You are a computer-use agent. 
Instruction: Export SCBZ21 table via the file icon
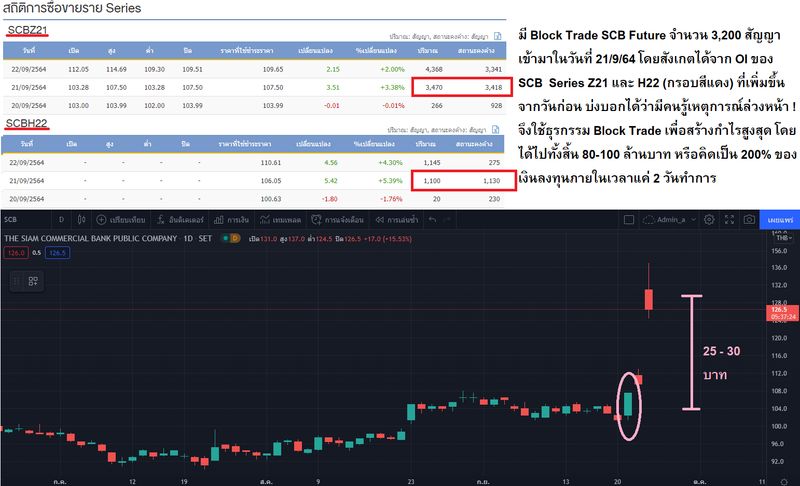pyautogui.click(x=497, y=36)
